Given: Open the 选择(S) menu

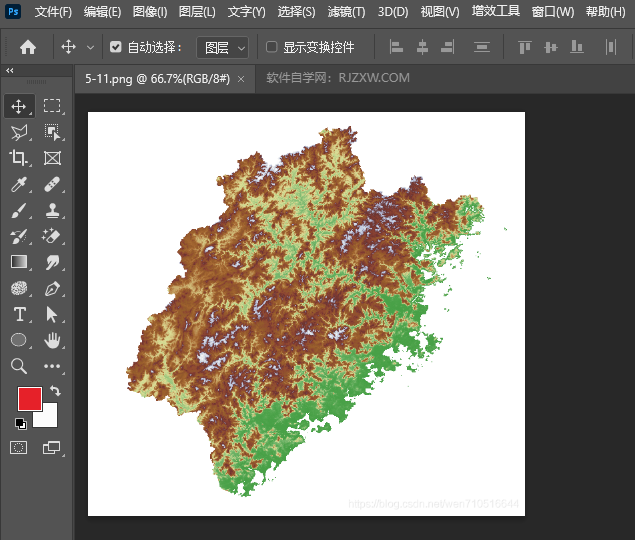Looking at the screenshot, I should click(296, 12).
